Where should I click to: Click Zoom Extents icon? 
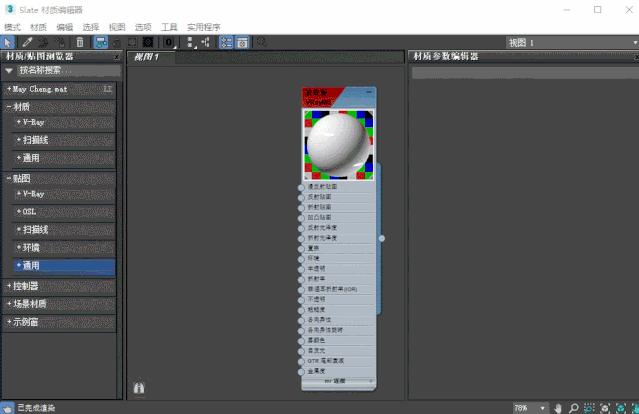605,408
